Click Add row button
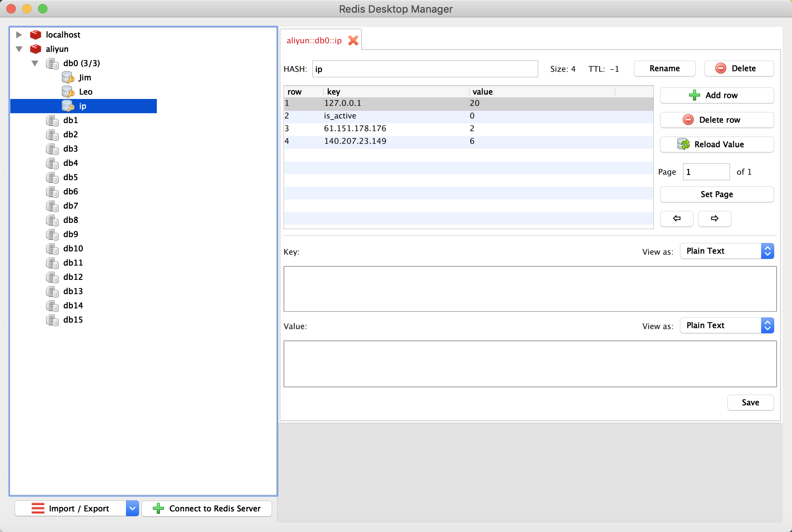Image resolution: width=792 pixels, height=532 pixels. point(717,95)
